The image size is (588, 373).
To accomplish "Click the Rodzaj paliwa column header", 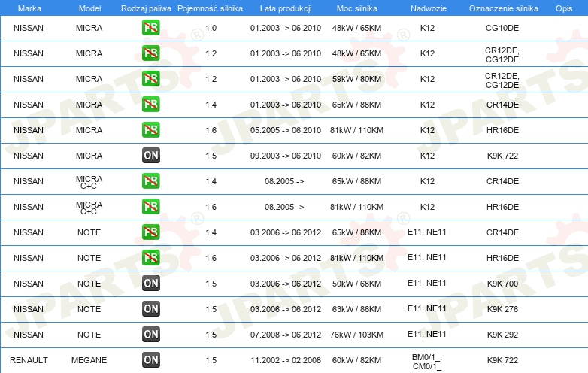I will pyautogui.click(x=146, y=8).
